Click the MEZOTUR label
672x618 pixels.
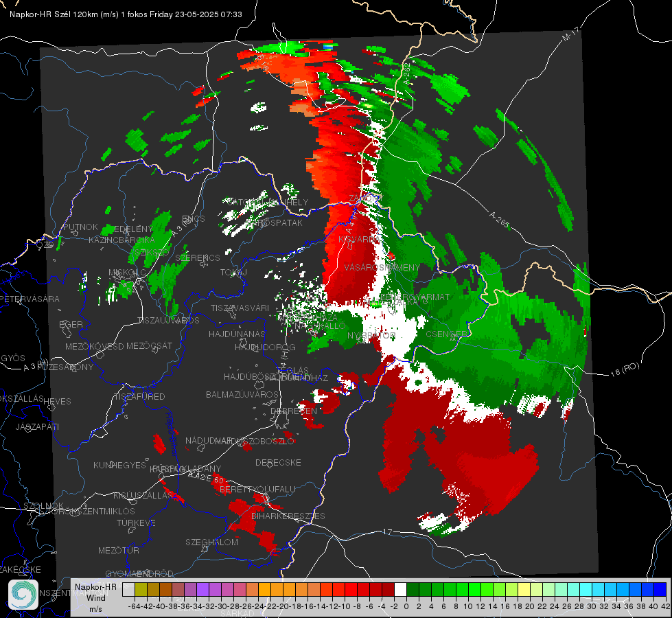(x=118, y=550)
